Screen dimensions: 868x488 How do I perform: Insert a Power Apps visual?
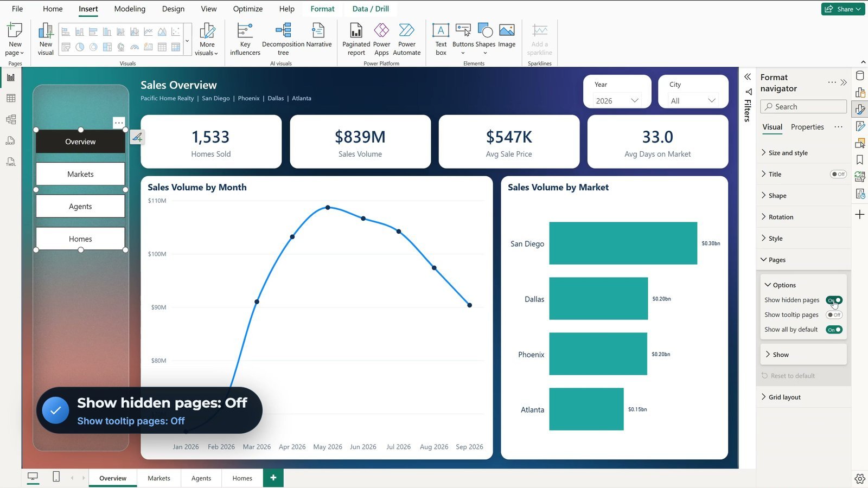coord(381,39)
